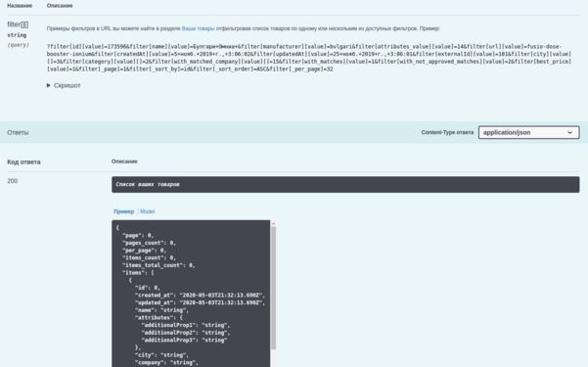Image resolution: width=588 pixels, height=367 pixels.
Task: Click the Код ответа column header
Action: point(23,161)
